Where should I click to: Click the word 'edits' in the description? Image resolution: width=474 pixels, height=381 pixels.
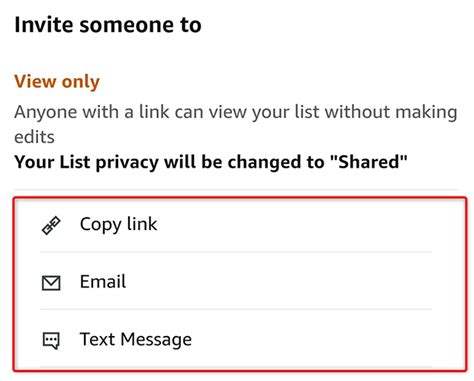(34, 137)
